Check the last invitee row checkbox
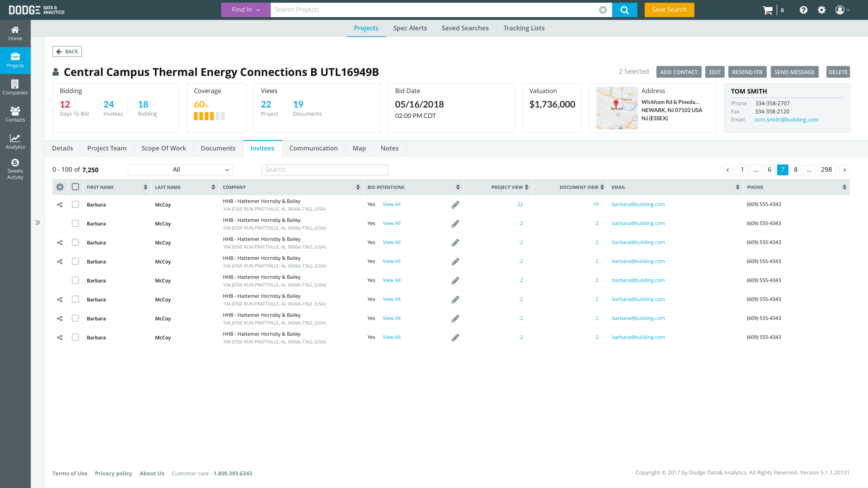 tap(75, 337)
